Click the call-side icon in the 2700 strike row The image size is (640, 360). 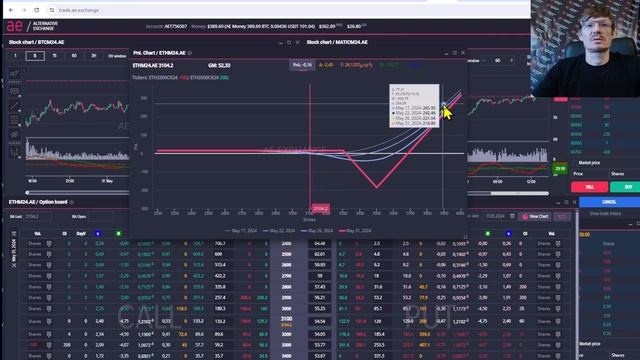pyautogui.click(x=49, y=276)
